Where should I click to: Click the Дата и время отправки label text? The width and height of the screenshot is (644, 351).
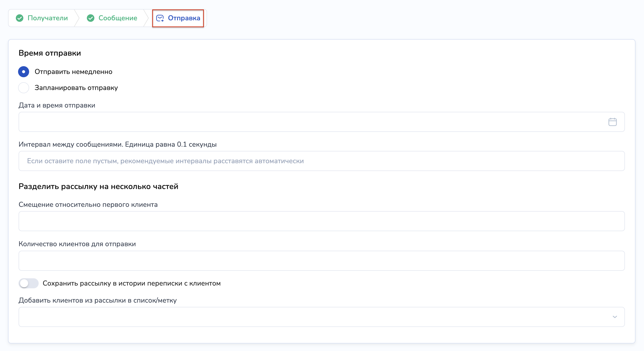[57, 105]
